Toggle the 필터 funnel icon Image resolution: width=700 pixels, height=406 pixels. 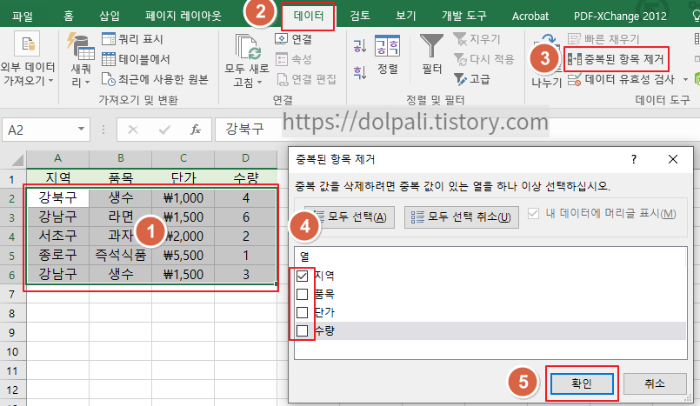pyautogui.click(x=432, y=46)
